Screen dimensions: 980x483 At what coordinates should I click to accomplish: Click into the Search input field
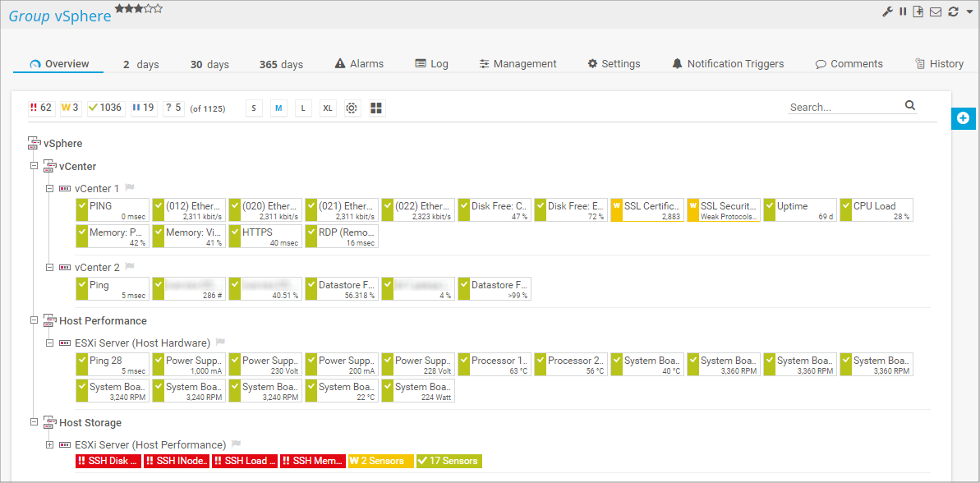point(842,107)
